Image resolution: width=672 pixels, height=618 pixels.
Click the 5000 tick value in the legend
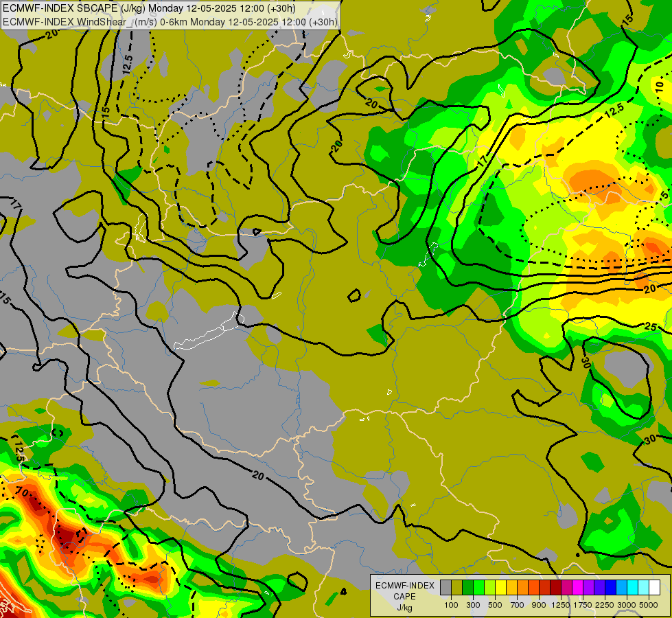tap(649, 605)
